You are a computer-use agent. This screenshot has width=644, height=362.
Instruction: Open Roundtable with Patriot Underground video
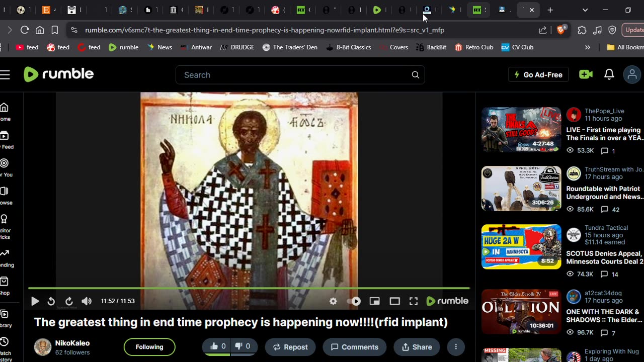604,193
